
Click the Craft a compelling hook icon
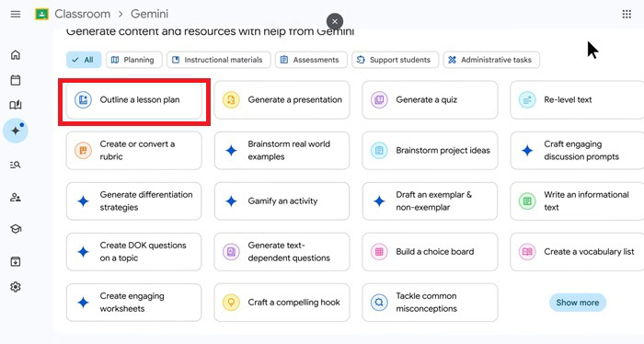(231, 303)
